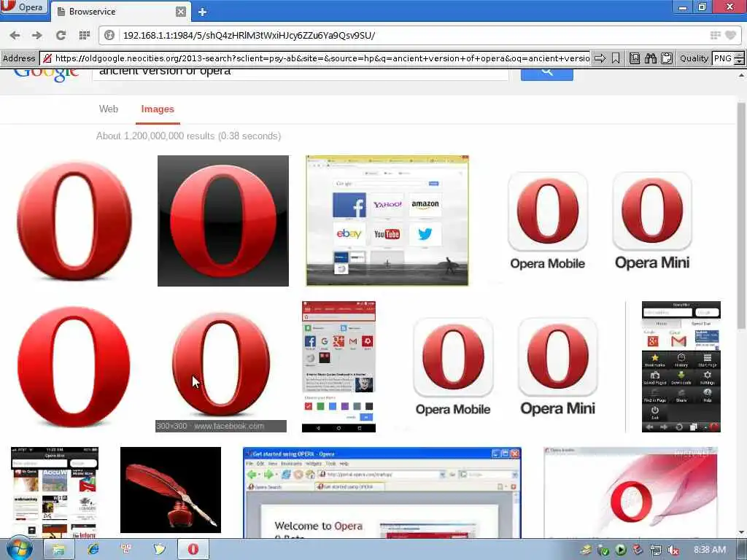Open a new tab with plus button
The image size is (747, 560).
point(203,12)
